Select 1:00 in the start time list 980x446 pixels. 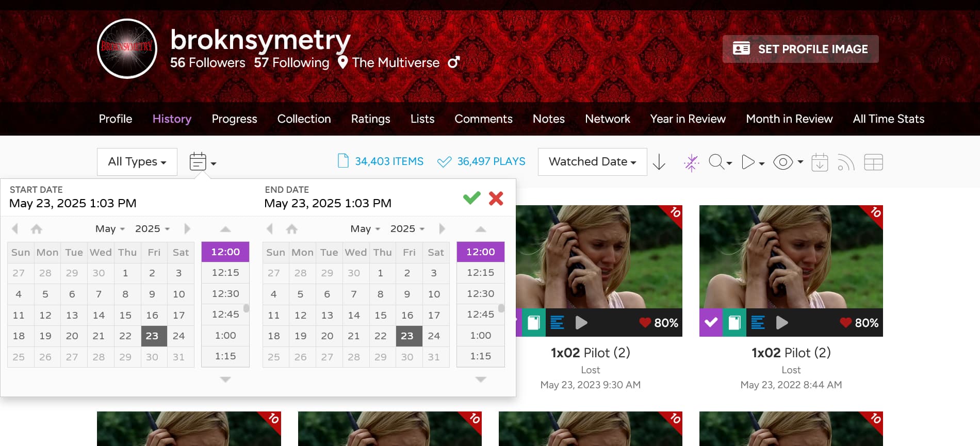[225, 335]
